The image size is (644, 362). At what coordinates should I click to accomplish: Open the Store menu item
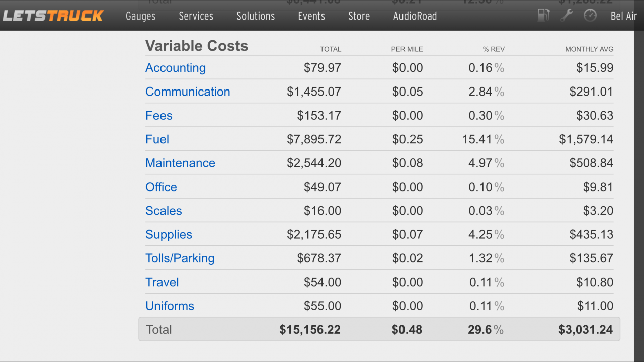359,16
